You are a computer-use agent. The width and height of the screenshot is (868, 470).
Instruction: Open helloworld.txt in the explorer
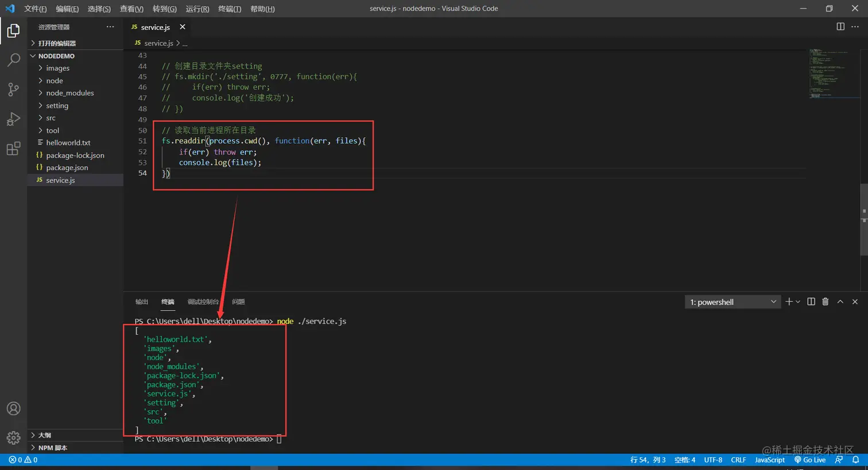coord(75,142)
